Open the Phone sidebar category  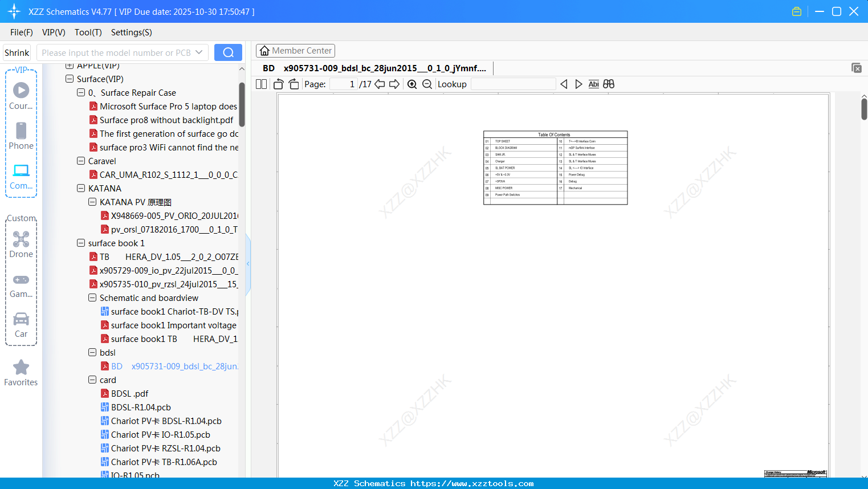click(x=21, y=136)
